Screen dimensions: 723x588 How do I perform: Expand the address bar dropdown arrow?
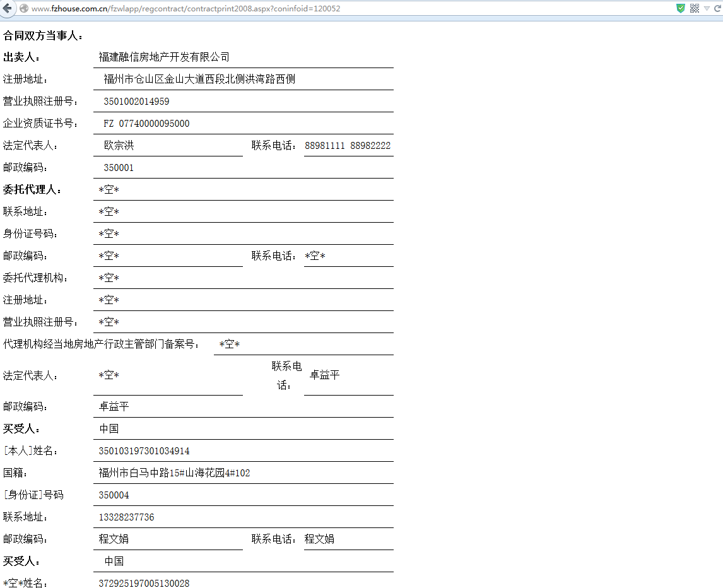[707, 9]
